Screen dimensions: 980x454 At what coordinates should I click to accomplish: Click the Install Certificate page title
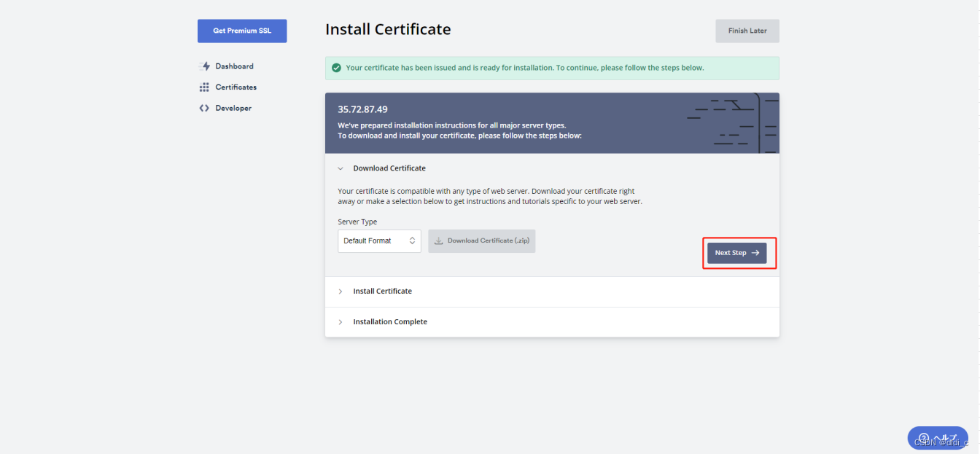coord(388,30)
